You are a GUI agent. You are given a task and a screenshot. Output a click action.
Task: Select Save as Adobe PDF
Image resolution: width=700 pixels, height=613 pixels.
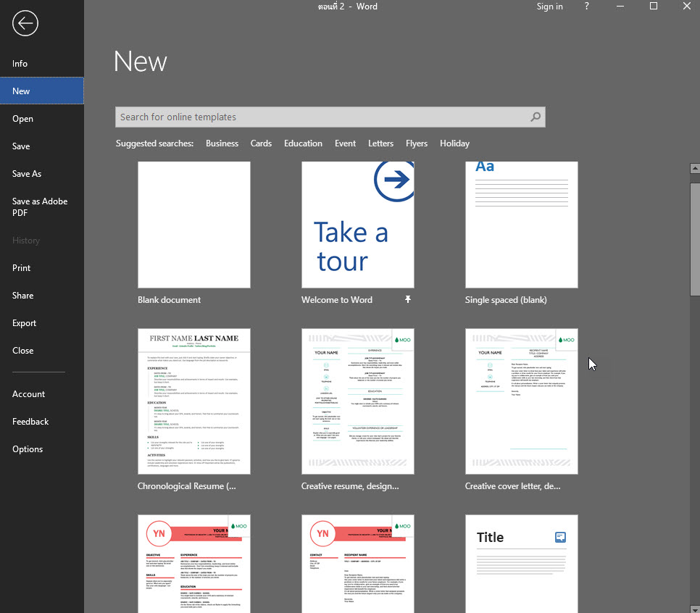pyautogui.click(x=42, y=207)
